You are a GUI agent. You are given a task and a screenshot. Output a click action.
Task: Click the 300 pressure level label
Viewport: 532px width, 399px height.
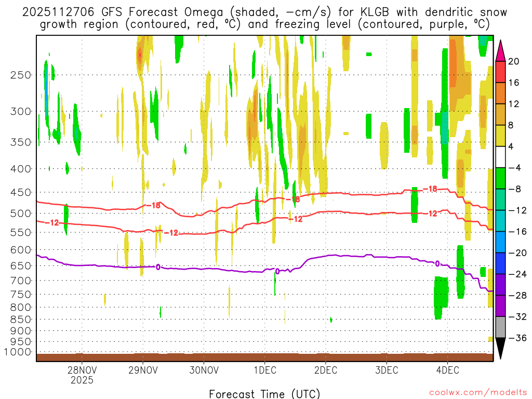(x=21, y=111)
